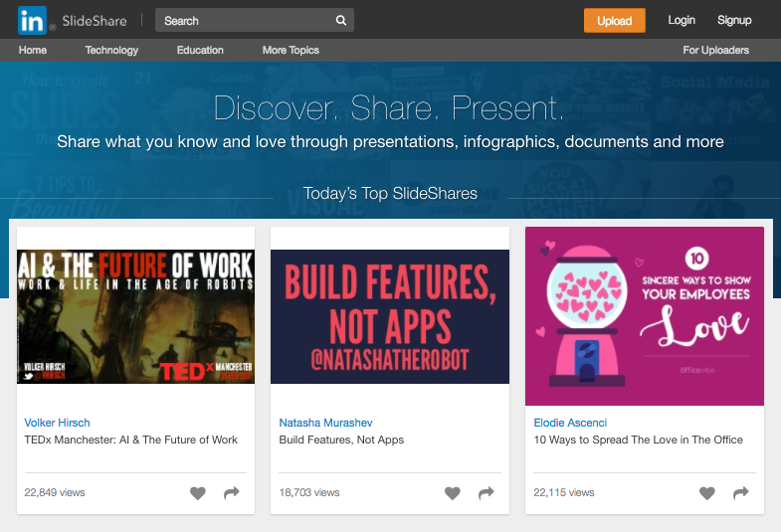
Task: Click the 22,849 views count
Action: pyautogui.click(x=55, y=492)
